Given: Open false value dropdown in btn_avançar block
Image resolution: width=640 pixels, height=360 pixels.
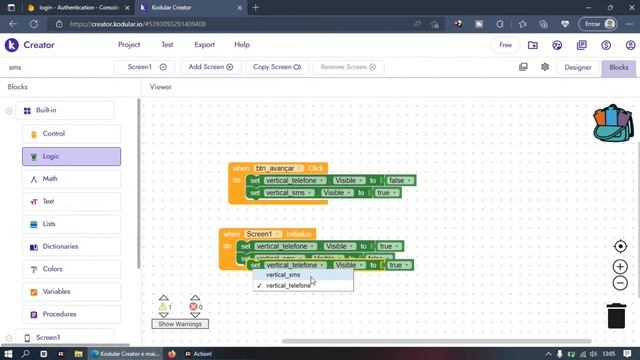Looking at the screenshot, I should (x=399, y=180).
